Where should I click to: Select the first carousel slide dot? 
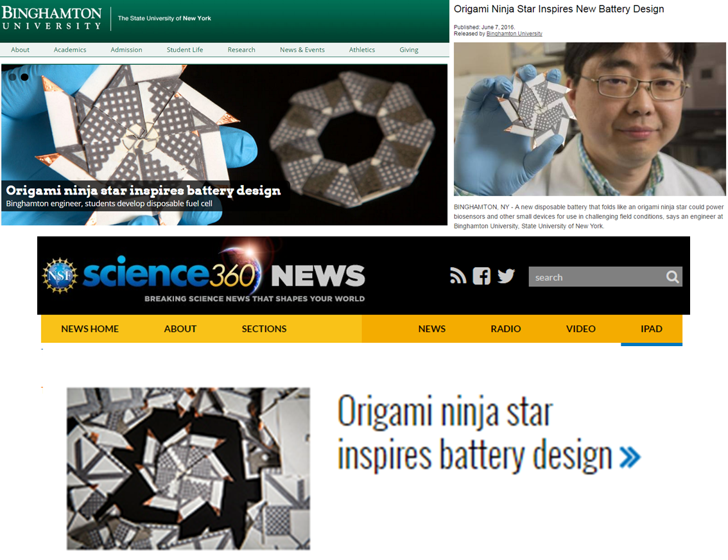tap(12, 77)
